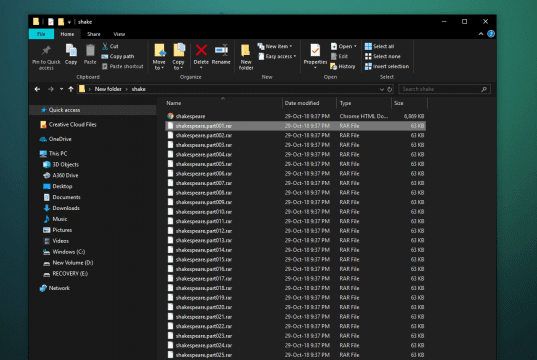Click Copy path in Clipboard group
The image size is (537, 360).
pyautogui.click(x=118, y=56)
